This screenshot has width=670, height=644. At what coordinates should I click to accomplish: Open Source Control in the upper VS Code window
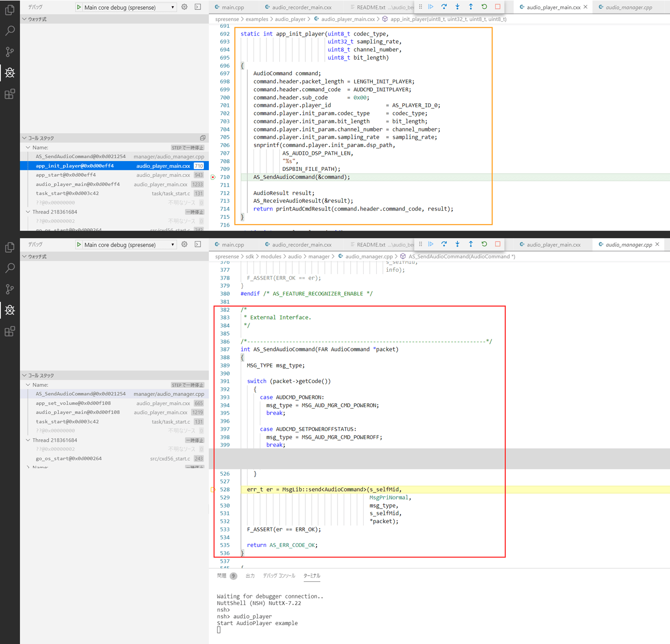(x=10, y=51)
